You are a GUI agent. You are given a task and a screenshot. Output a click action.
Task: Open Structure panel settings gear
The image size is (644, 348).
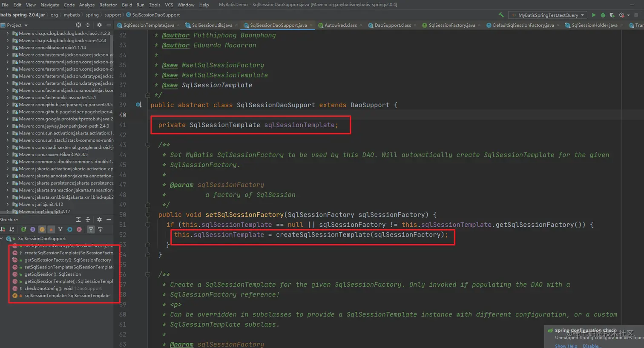[x=99, y=220]
